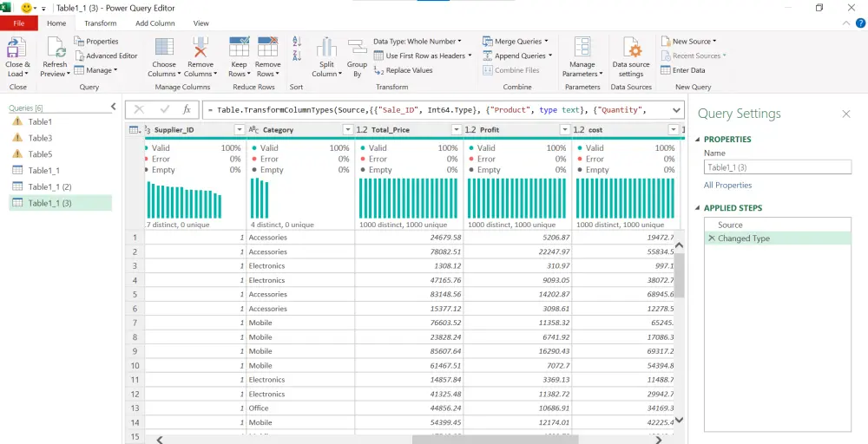Viewport: 868px width, 444px height.
Task: Click Replace Values
Action: pyautogui.click(x=404, y=70)
